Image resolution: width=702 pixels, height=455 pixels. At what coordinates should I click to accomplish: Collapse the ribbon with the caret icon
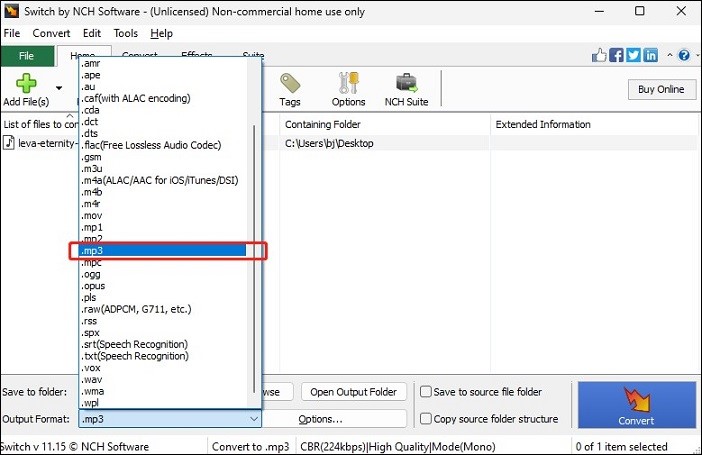(x=670, y=55)
